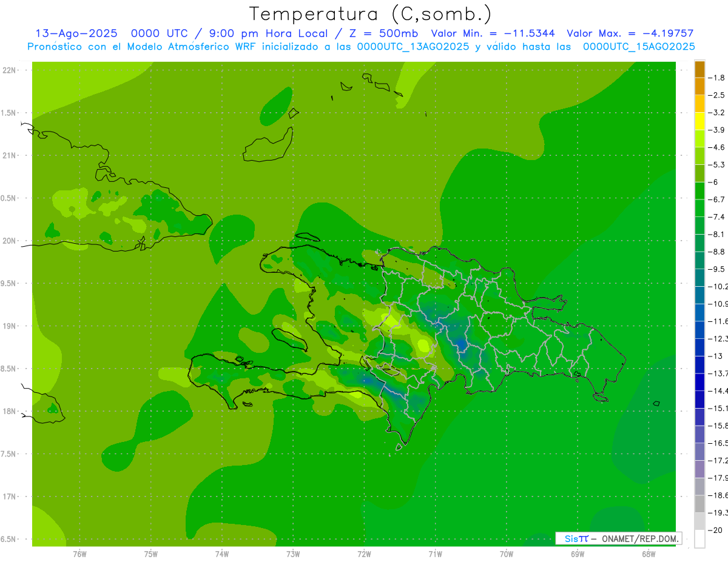Click the purple swatch between -17.2 and -17.9
This screenshot has height=562, width=728.
pos(700,469)
